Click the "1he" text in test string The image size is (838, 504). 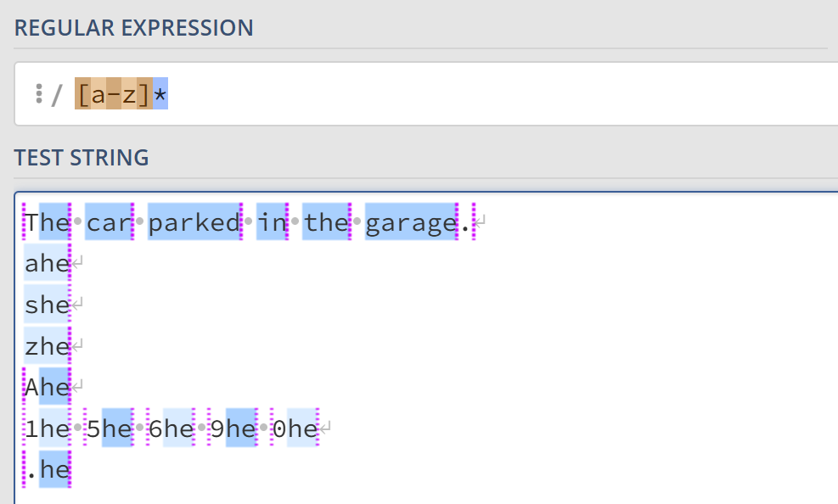coord(47,428)
